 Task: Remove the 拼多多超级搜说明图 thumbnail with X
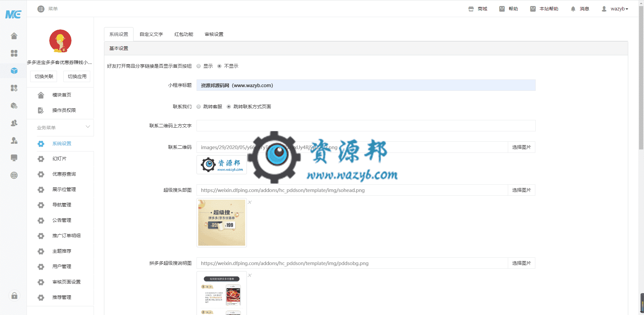[250, 275]
